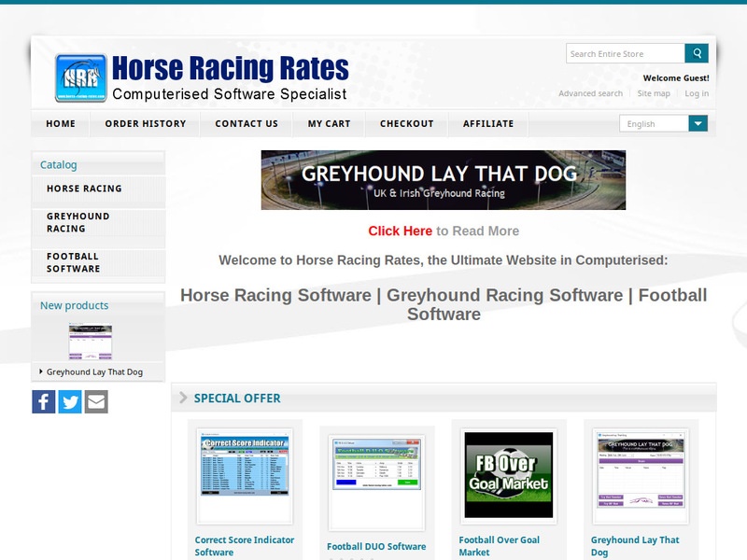Open Greyhound Lay That Dog offer thumbnail
This screenshot has width=747, height=560.
(x=641, y=476)
